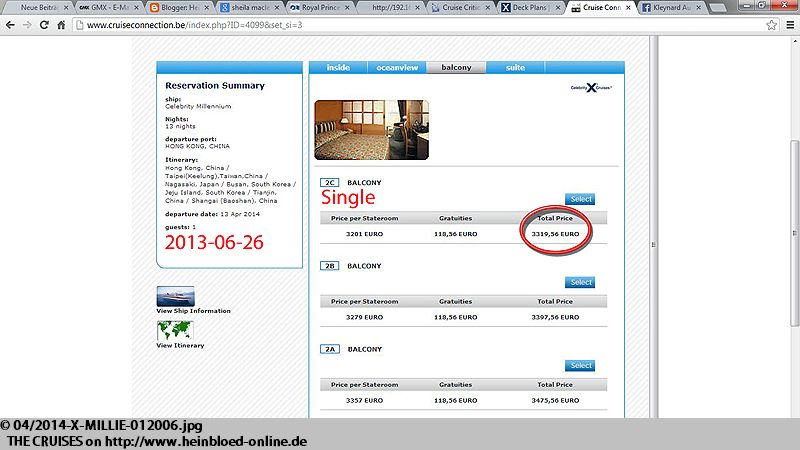Close the Kleynard Facebook tab
800x450 pixels.
point(698,8)
